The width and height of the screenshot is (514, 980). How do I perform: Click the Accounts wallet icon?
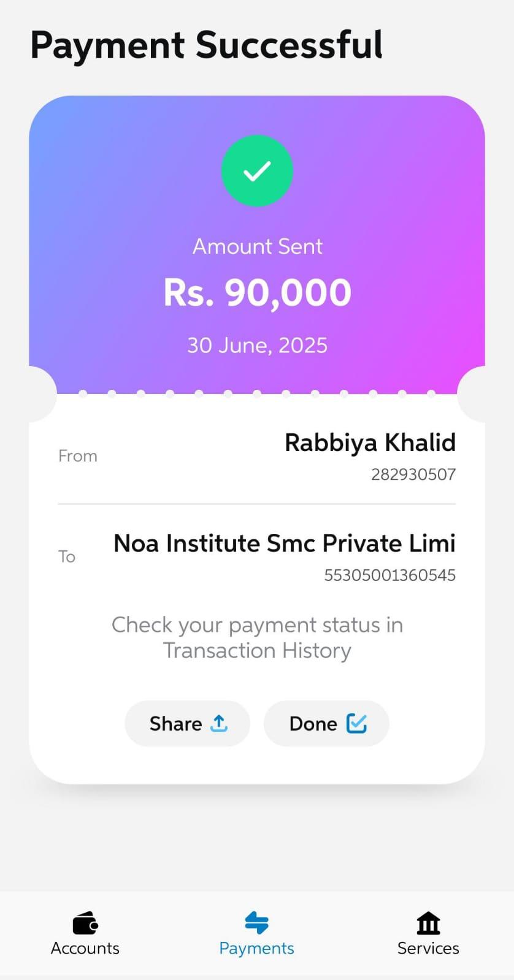click(85, 923)
